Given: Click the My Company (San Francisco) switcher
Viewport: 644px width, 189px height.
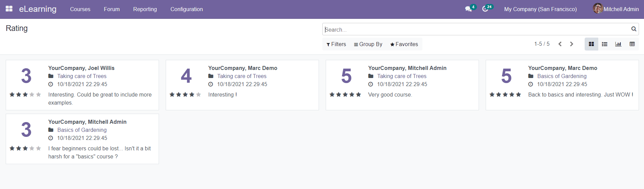Looking at the screenshot, I should click(540, 9).
